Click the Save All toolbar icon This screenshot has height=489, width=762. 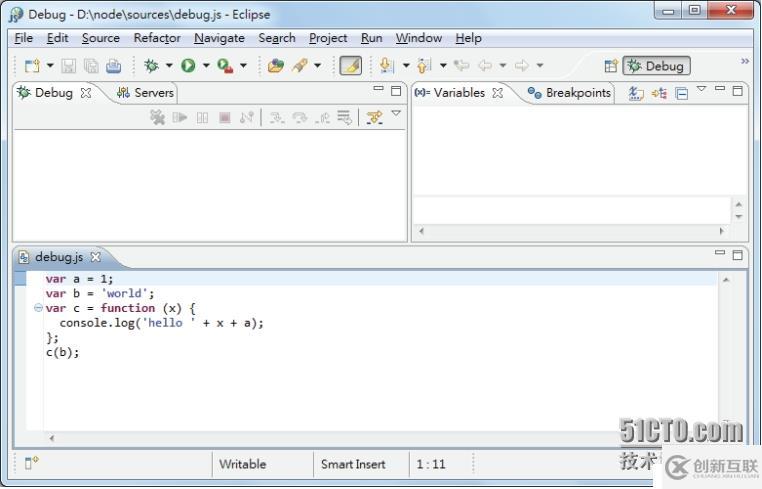91,66
